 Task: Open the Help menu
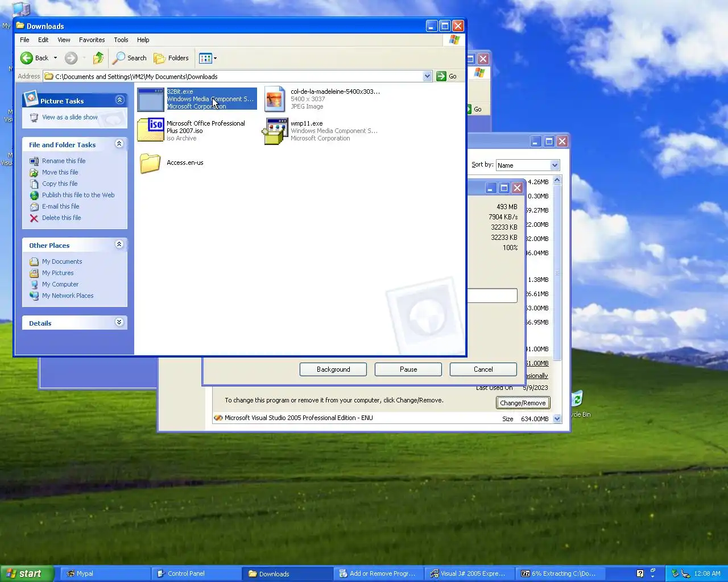143,40
